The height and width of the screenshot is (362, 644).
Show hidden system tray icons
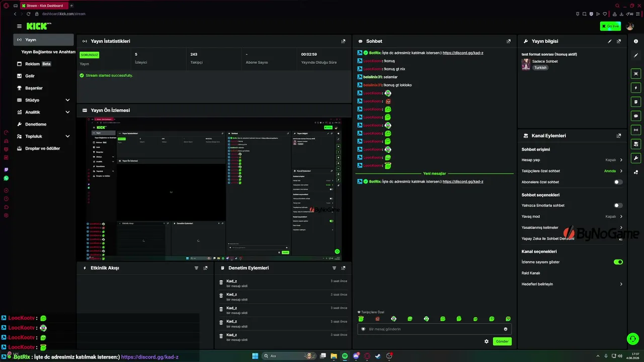point(598,356)
